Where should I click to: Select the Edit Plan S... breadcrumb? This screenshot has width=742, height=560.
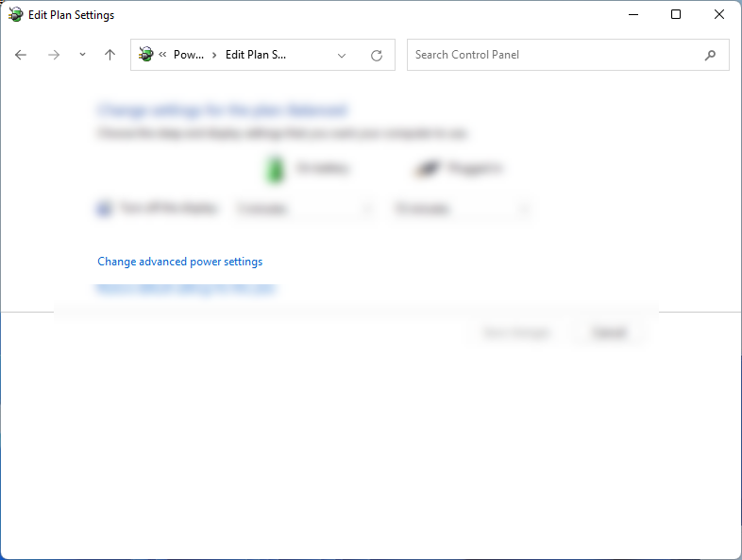pos(256,55)
